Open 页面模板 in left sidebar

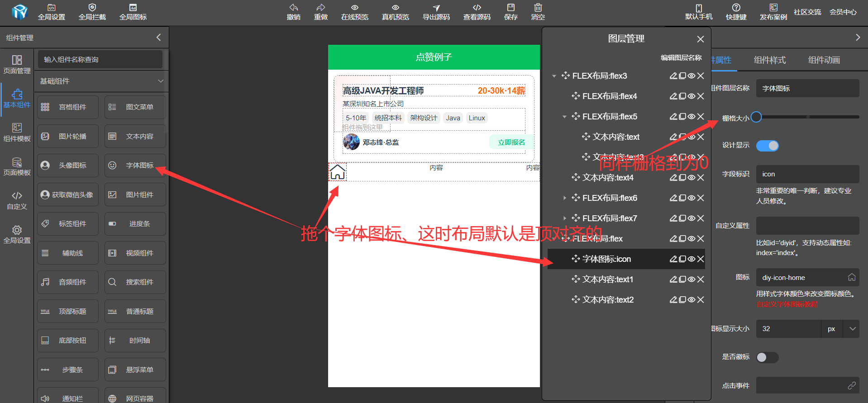[x=17, y=166]
